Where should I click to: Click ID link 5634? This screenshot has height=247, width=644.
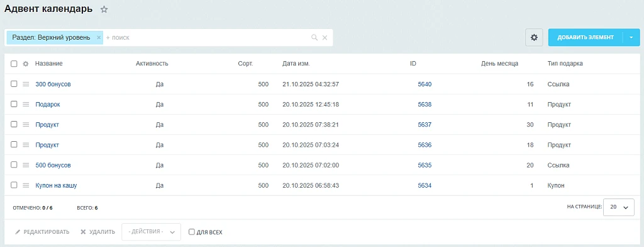[425, 186]
